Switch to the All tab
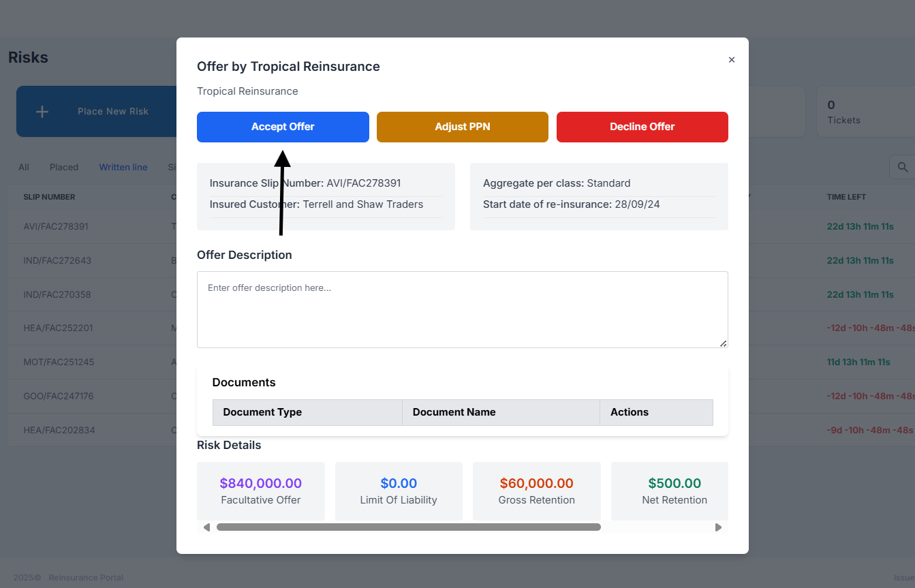The image size is (915, 588). [x=24, y=167]
